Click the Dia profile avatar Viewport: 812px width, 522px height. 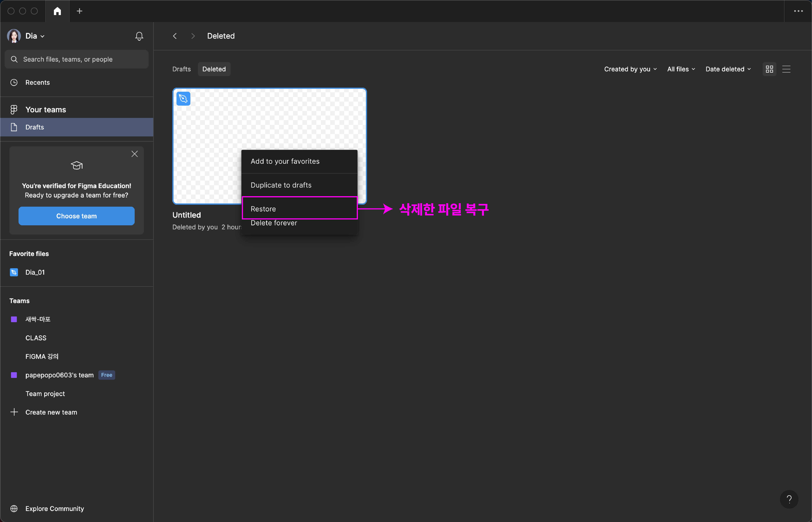(14, 36)
